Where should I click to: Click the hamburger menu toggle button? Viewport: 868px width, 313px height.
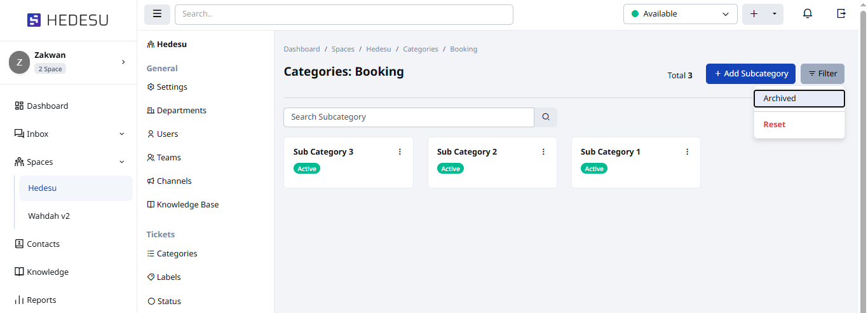[x=157, y=14]
